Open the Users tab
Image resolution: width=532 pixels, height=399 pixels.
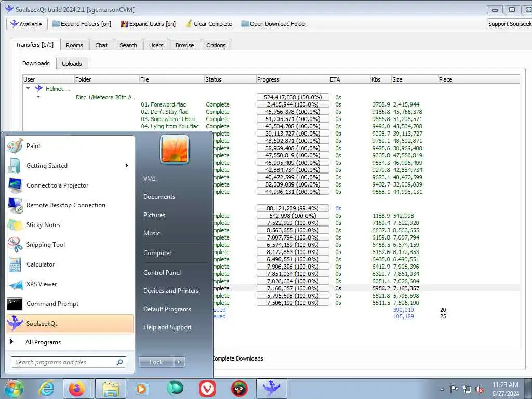pyautogui.click(x=156, y=45)
